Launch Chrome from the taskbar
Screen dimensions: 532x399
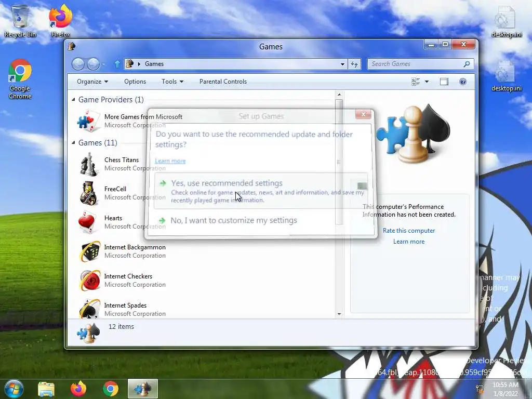(x=111, y=389)
